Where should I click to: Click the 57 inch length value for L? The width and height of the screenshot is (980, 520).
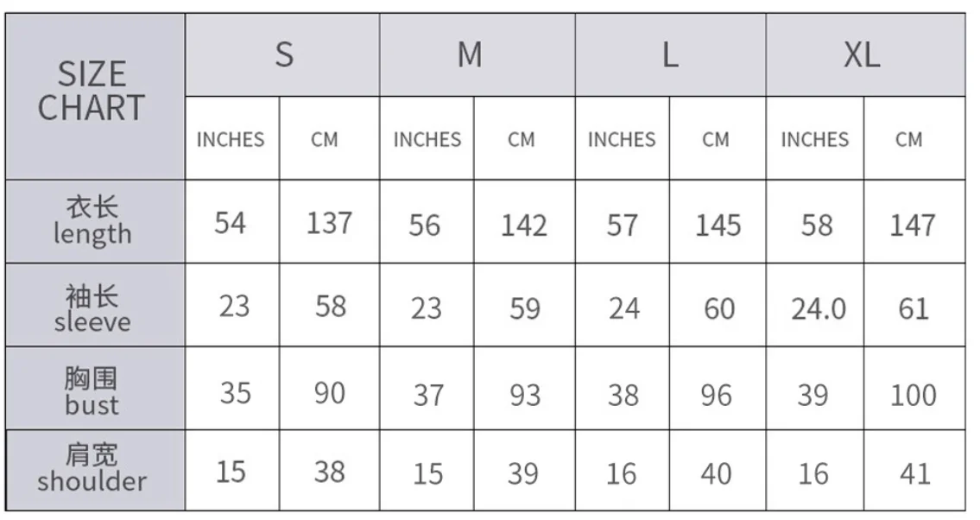coord(622,225)
